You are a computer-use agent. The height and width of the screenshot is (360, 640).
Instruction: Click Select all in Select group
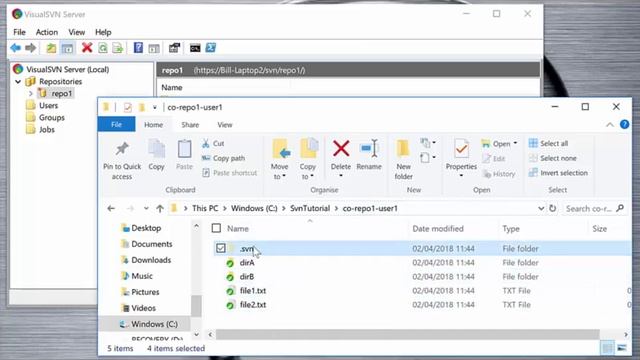pyautogui.click(x=548, y=143)
